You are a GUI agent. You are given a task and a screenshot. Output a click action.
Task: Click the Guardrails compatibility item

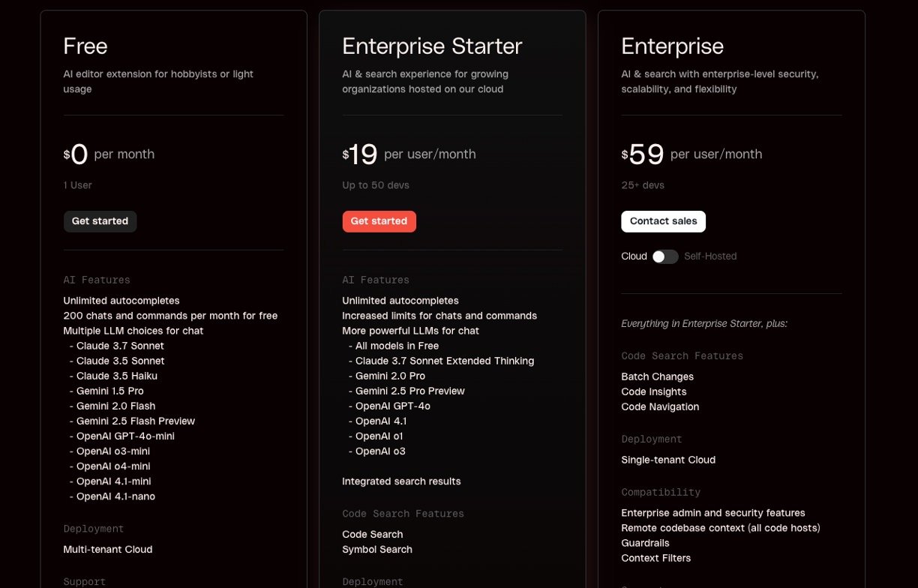pyautogui.click(x=645, y=543)
